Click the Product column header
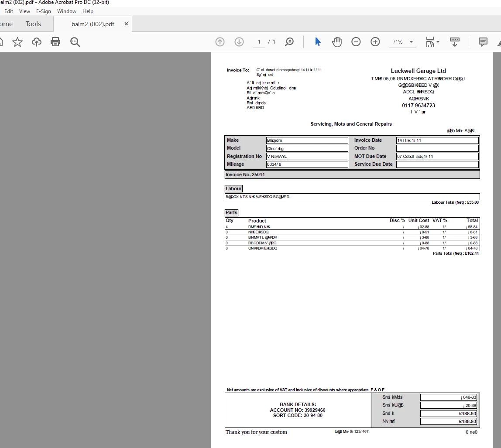This screenshot has width=501, height=448. click(257, 221)
